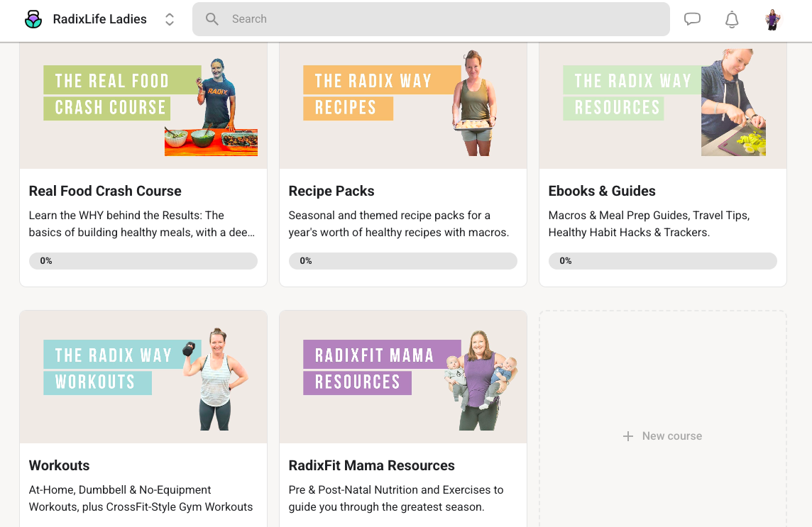The image size is (812, 527).
Task: Type in the Search field
Action: [x=440, y=19]
